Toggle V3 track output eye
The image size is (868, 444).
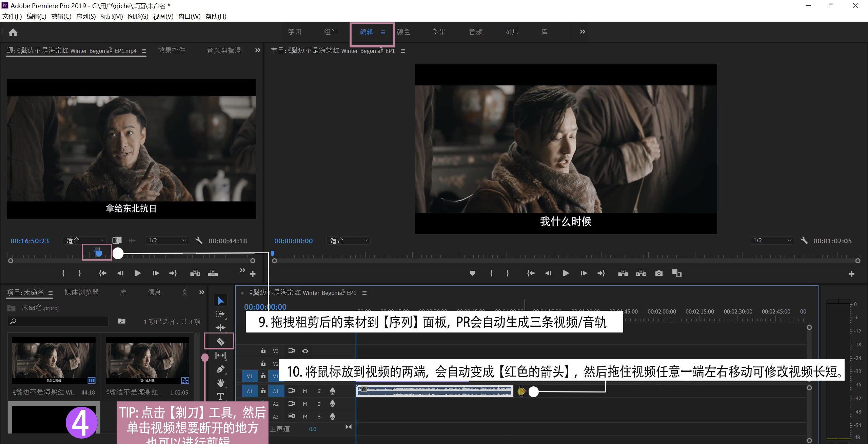(305, 351)
